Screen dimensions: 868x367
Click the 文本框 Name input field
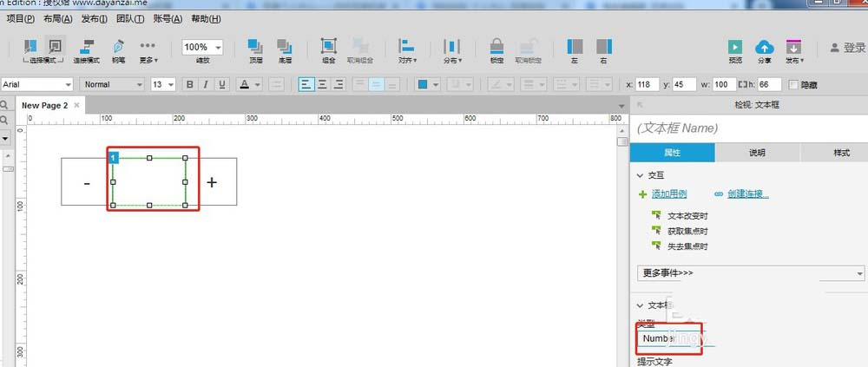click(x=749, y=128)
